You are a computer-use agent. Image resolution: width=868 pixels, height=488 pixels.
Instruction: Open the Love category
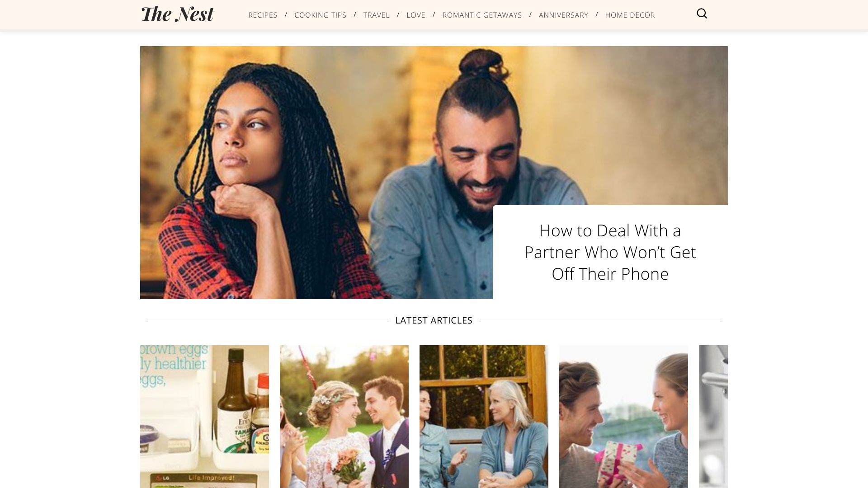coord(416,15)
